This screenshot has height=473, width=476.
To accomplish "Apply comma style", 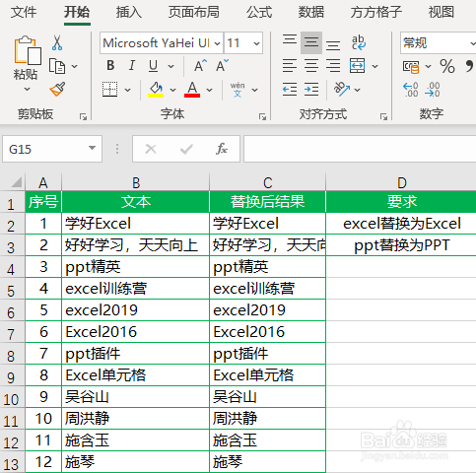I will (x=470, y=67).
